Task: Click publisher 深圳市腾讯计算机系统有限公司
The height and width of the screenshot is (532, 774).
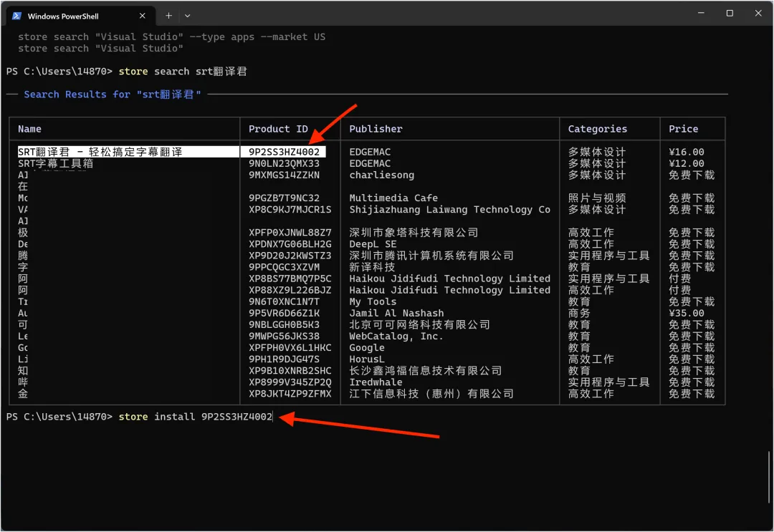Action: click(431, 256)
